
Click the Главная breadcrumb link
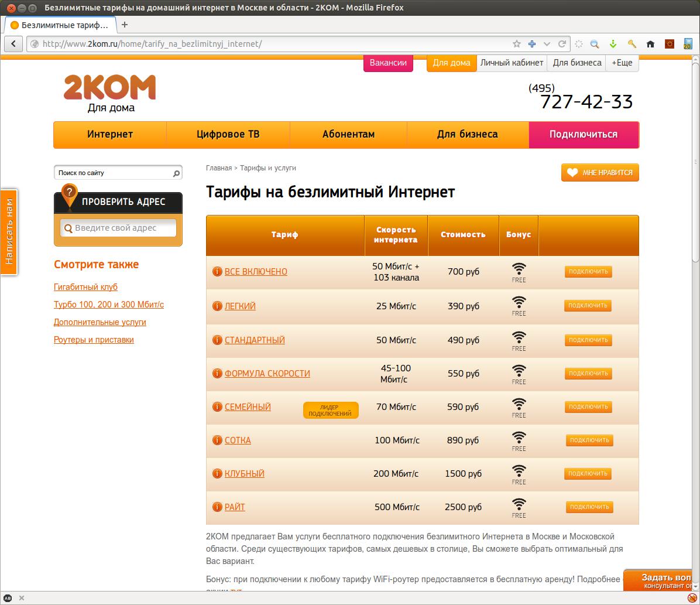point(219,168)
